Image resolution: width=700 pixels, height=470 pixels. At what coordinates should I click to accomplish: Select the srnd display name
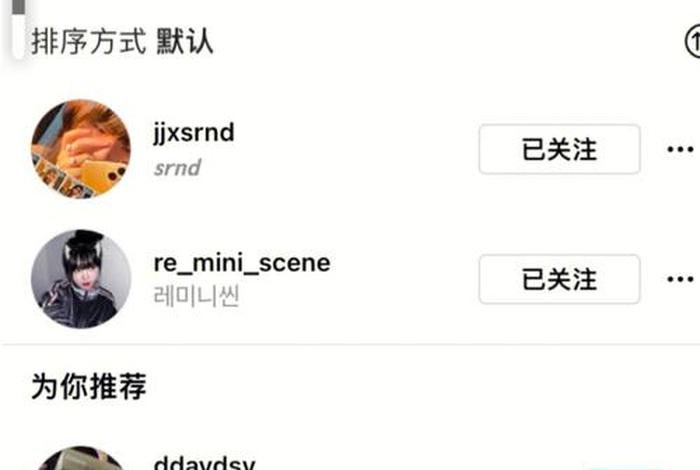pos(177,168)
